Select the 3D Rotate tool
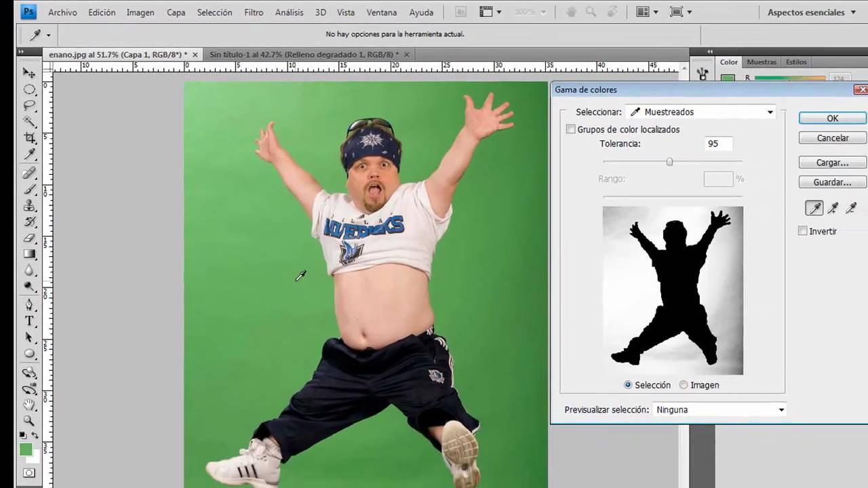This screenshot has width=868, height=488. coord(29,372)
